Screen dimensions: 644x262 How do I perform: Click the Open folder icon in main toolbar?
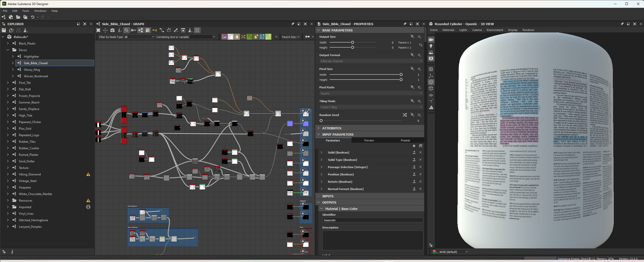[18, 17]
